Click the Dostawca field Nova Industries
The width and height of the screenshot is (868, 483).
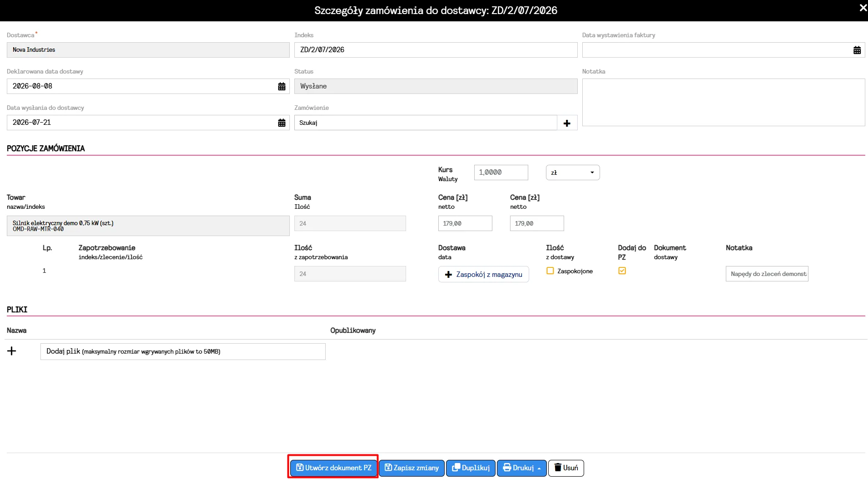tap(148, 50)
